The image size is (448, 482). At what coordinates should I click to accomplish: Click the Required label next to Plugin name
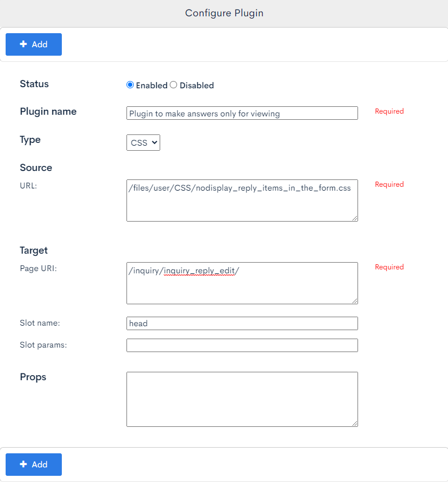click(x=389, y=111)
